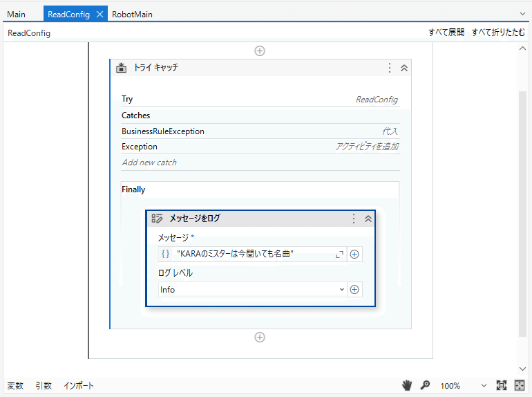Open the インポート imports panel
The height and width of the screenshot is (397, 532).
point(78,385)
